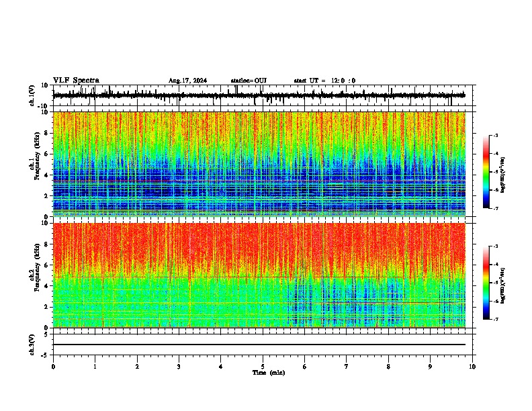Click the ch.2 color bar PSD unit label

coord(503,285)
